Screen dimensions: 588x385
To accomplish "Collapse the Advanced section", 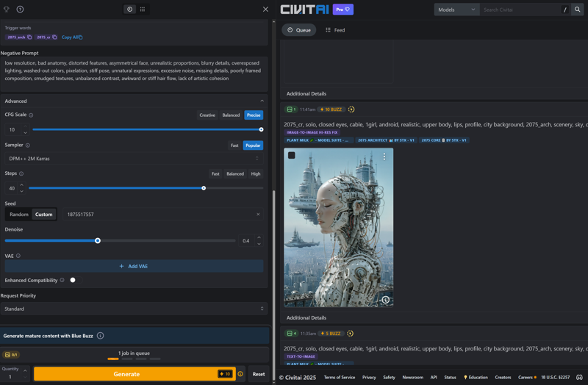I will (262, 101).
